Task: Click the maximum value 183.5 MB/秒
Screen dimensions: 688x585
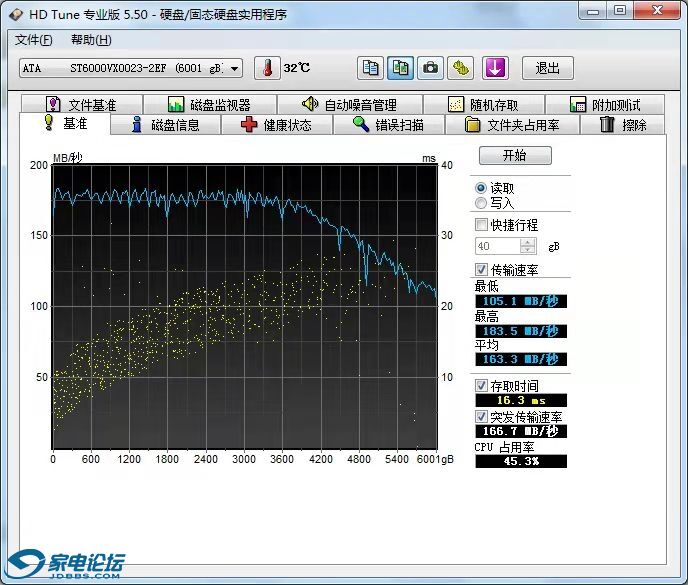Action: 521,331
